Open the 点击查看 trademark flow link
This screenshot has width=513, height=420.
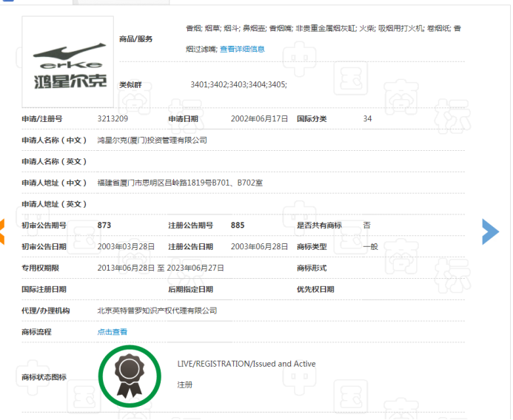(x=113, y=332)
